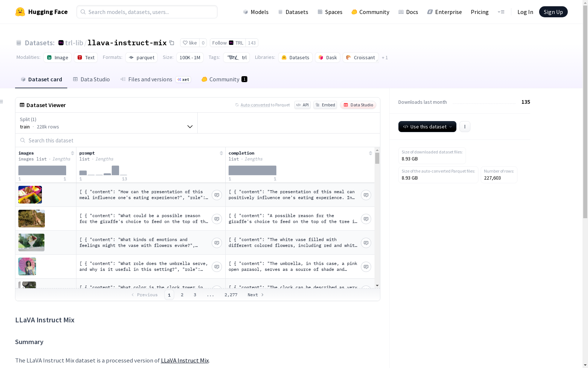Expand the umbrella completion cell content
This screenshot has height=368, width=588.
(x=366, y=267)
